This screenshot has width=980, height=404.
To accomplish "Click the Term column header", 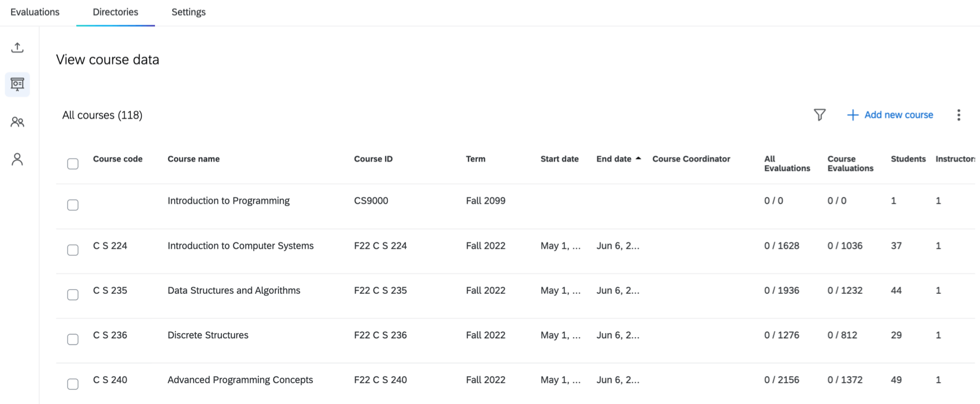I will (x=476, y=159).
